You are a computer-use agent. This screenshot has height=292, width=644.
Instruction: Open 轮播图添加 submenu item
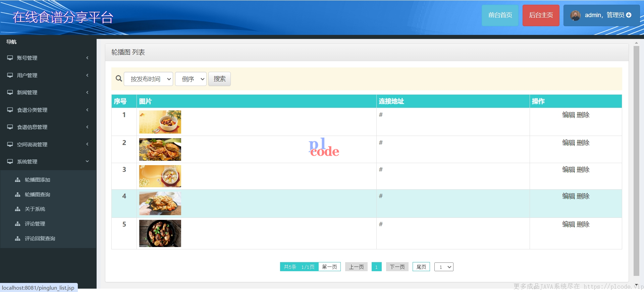pos(37,180)
